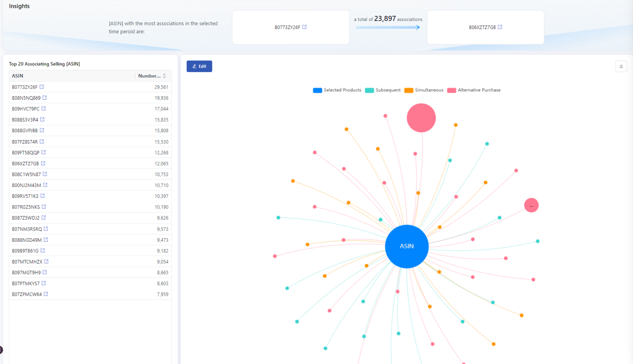Open external link icon for B07ZPMCW64
This screenshot has height=364, width=633.
[46, 294]
